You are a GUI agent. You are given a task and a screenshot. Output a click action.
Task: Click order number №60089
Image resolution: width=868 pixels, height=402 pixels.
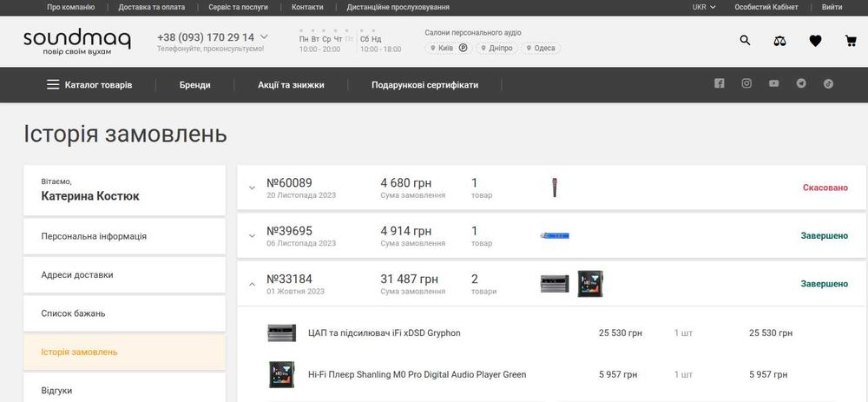(289, 182)
